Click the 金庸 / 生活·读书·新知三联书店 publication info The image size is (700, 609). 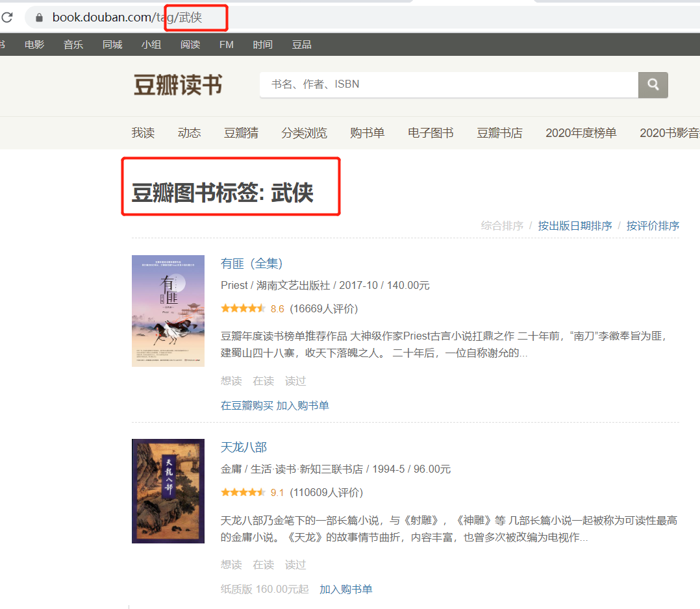click(x=336, y=469)
